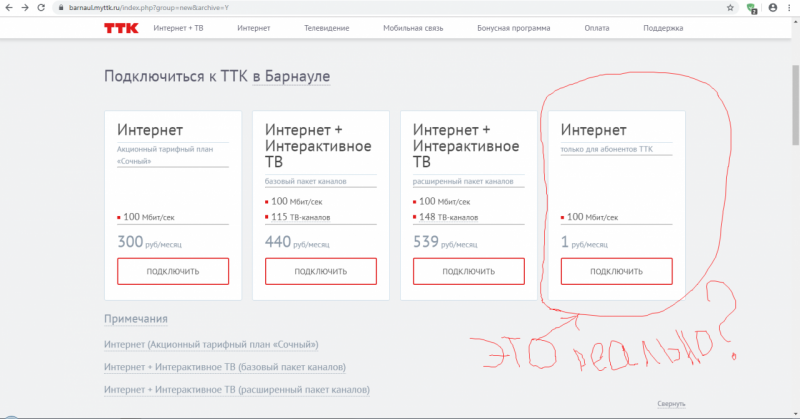Go forward with the browser forward arrow
The image size is (800, 419).
(x=24, y=8)
